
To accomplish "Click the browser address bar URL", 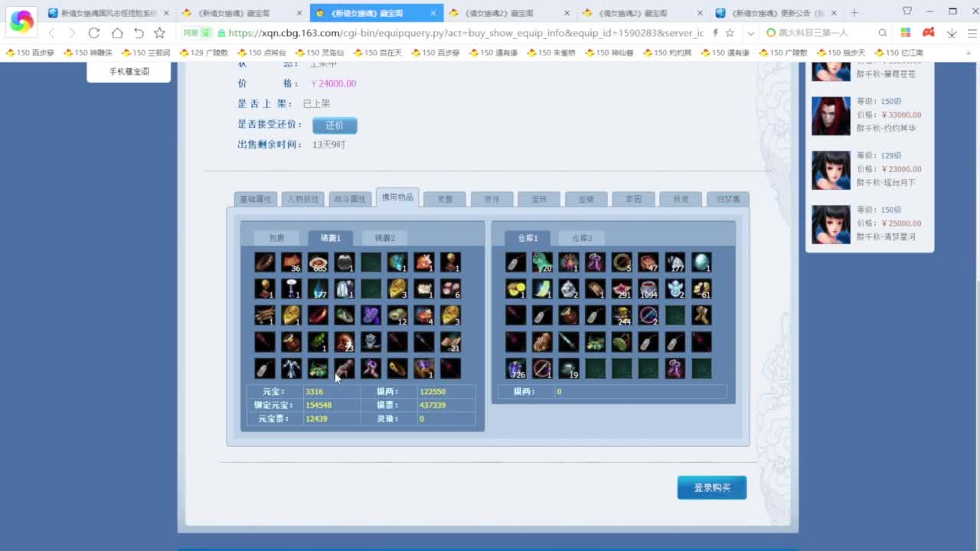I will tap(465, 33).
